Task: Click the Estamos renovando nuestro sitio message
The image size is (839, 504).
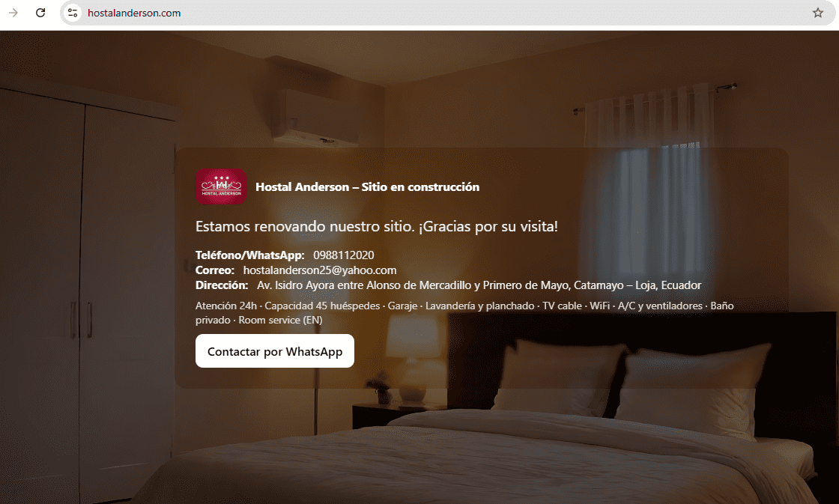Action: [x=377, y=226]
